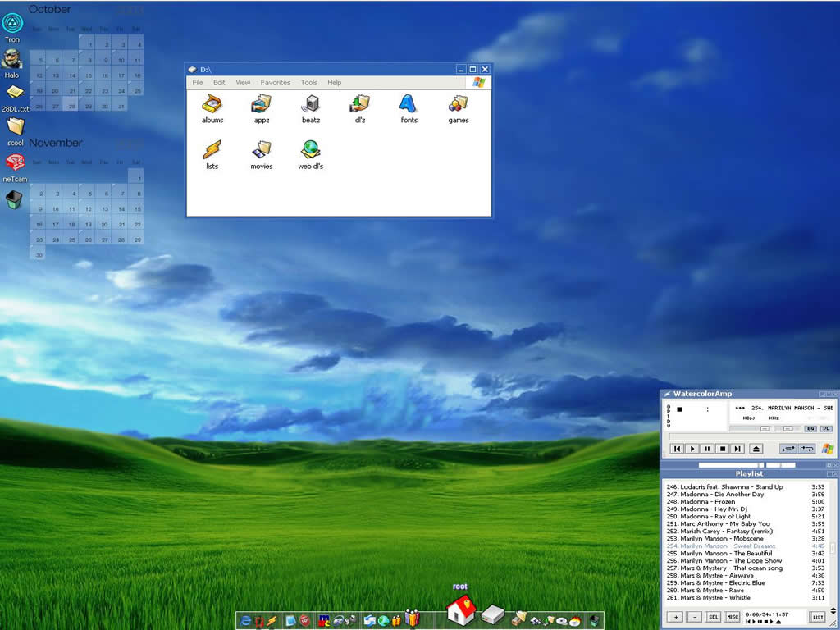Open the netcam desktop shortcut
The width and height of the screenshot is (840, 630).
point(15,163)
